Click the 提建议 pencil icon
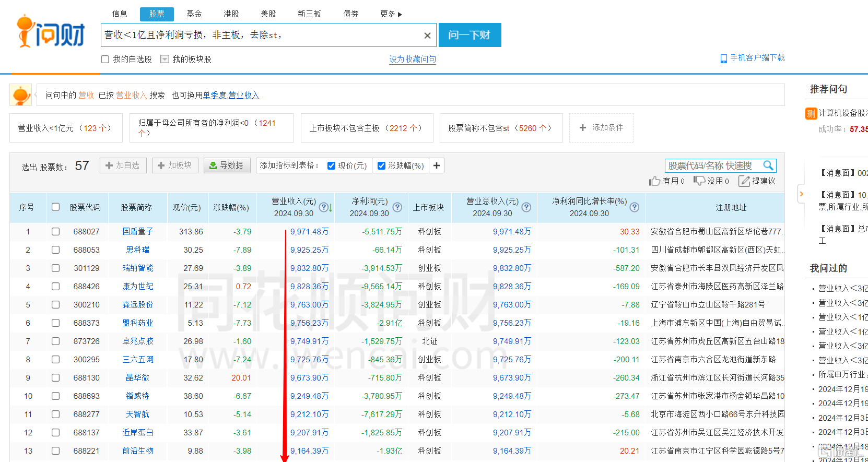This screenshot has width=868, height=462. pos(744,181)
